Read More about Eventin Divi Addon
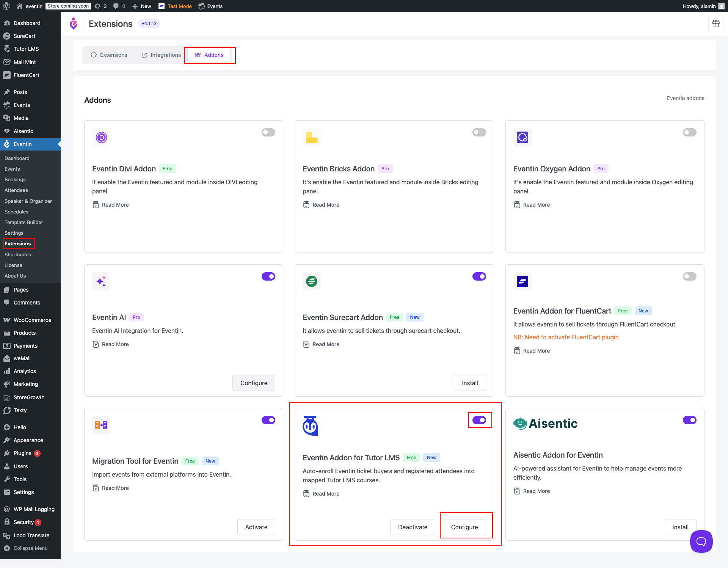 tap(111, 205)
